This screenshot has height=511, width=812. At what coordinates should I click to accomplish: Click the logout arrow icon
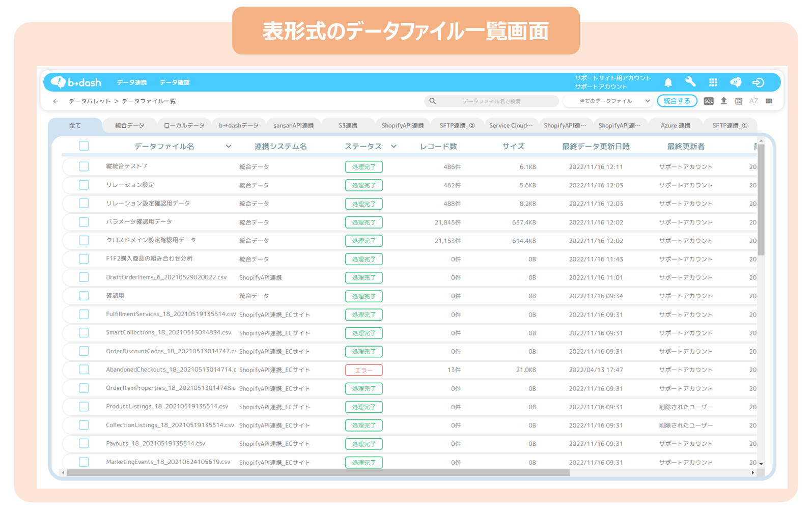pyautogui.click(x=758, y=82)
